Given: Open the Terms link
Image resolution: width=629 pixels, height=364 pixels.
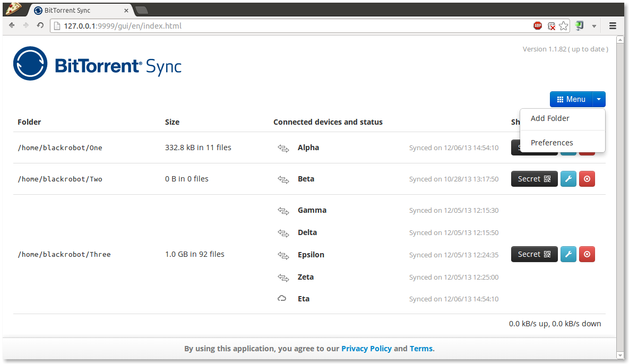Looking at the screenshot, I should [x=421, y=349].
